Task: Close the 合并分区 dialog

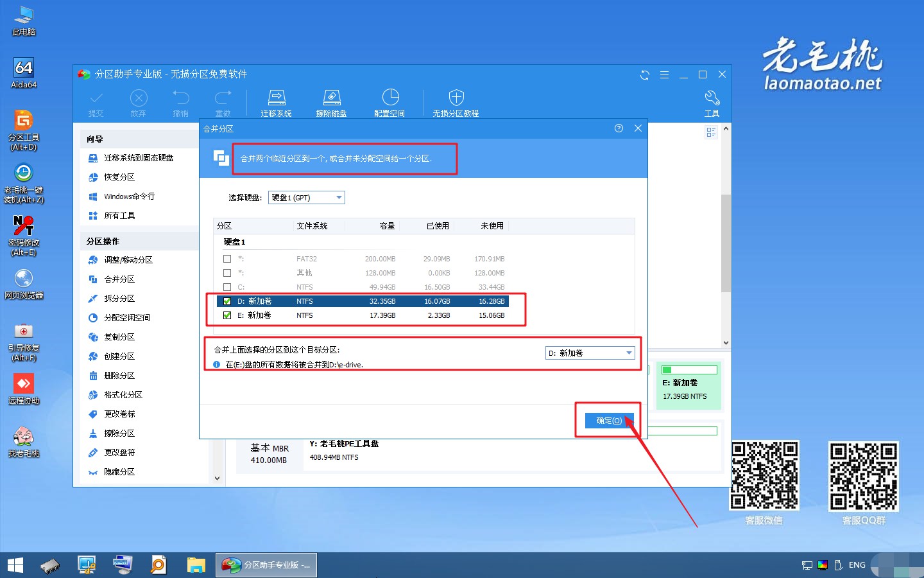Action: (x=638, y=128)
